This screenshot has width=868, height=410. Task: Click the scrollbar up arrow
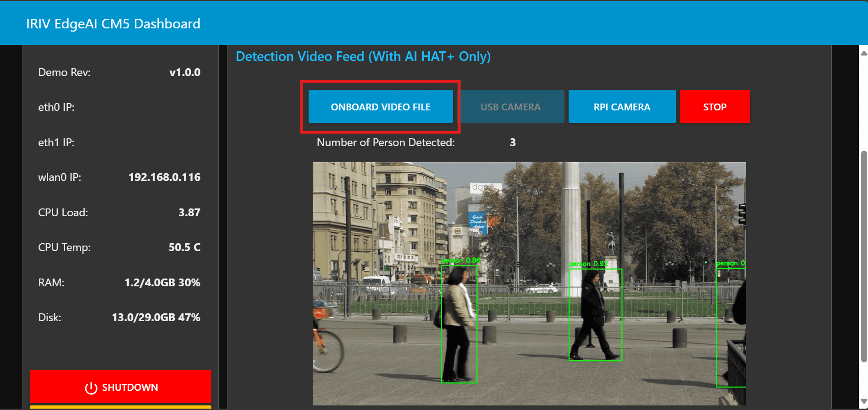pyautogui.click(x=863, y=53)
